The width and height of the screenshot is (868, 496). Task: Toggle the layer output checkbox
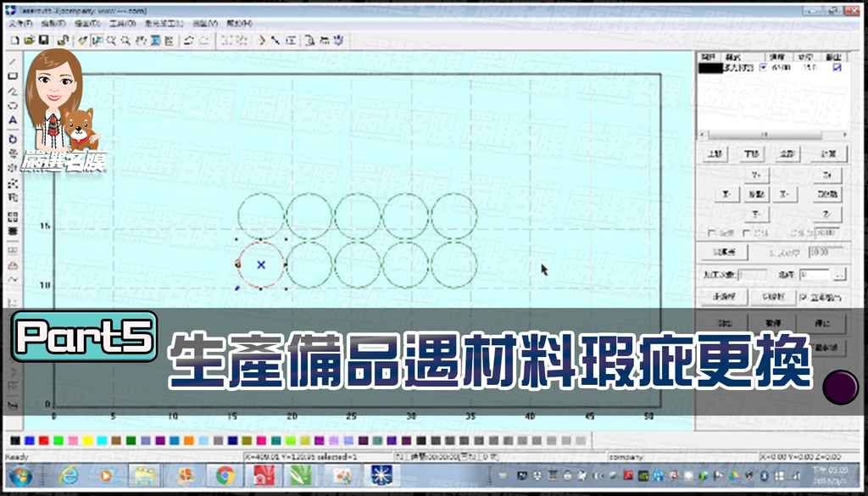point(837,68)
